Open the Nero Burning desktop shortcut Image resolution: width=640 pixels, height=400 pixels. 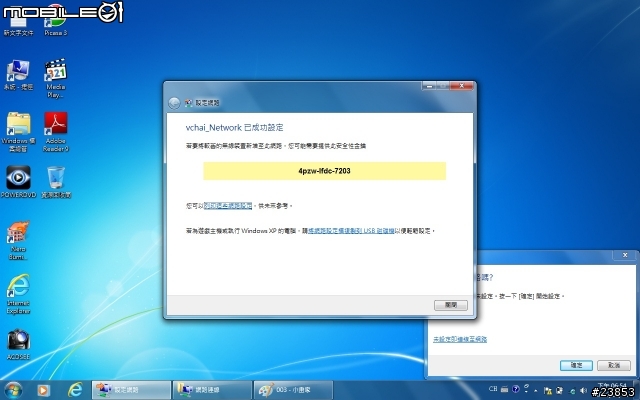[18, 240]
